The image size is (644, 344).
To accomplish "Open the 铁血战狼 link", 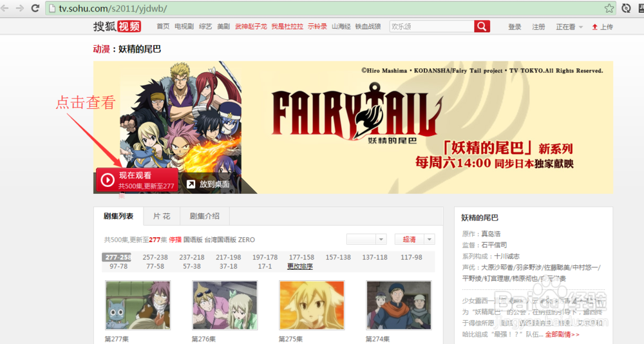I will (368, 26).
